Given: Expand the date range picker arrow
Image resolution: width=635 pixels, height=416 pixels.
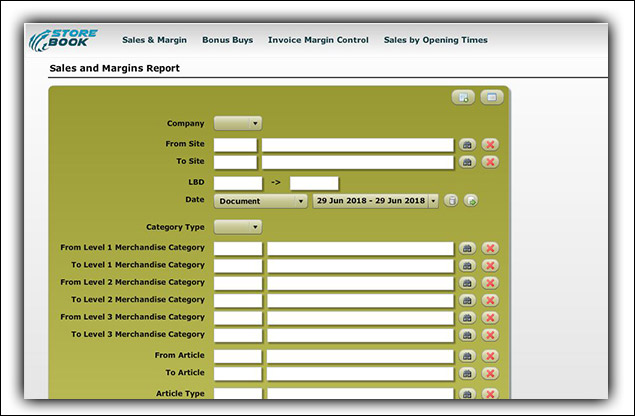Looking at the screenshot, I should pos(433,201).
